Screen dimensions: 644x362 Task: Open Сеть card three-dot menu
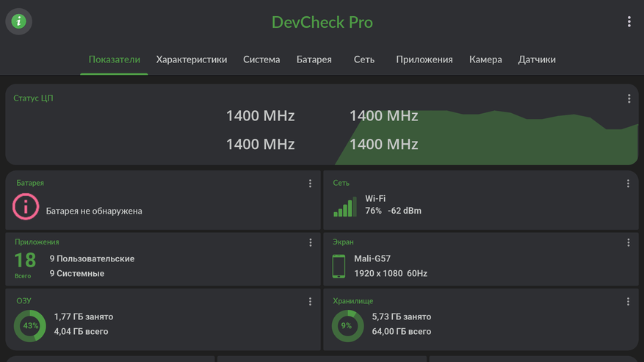point(628,184)
